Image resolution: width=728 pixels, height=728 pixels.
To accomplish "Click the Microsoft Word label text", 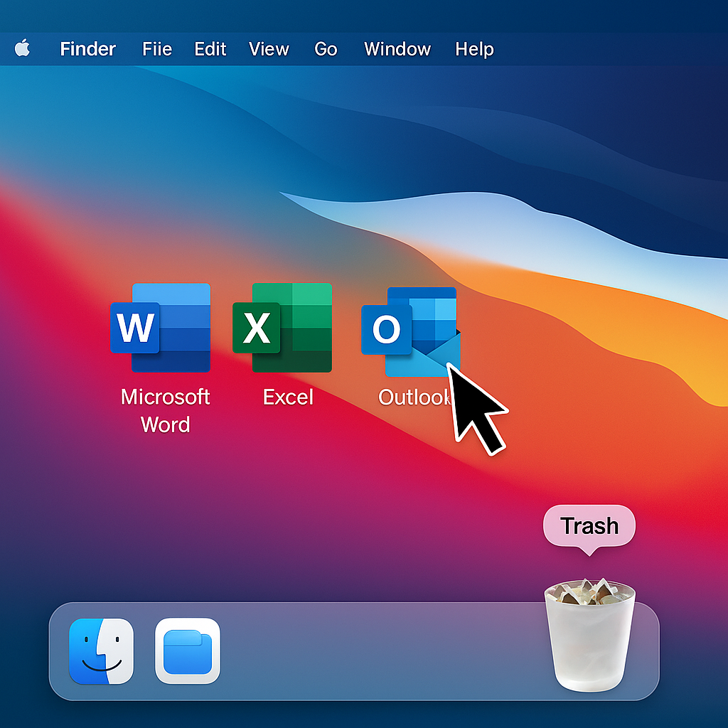I will tap(165, 411).
